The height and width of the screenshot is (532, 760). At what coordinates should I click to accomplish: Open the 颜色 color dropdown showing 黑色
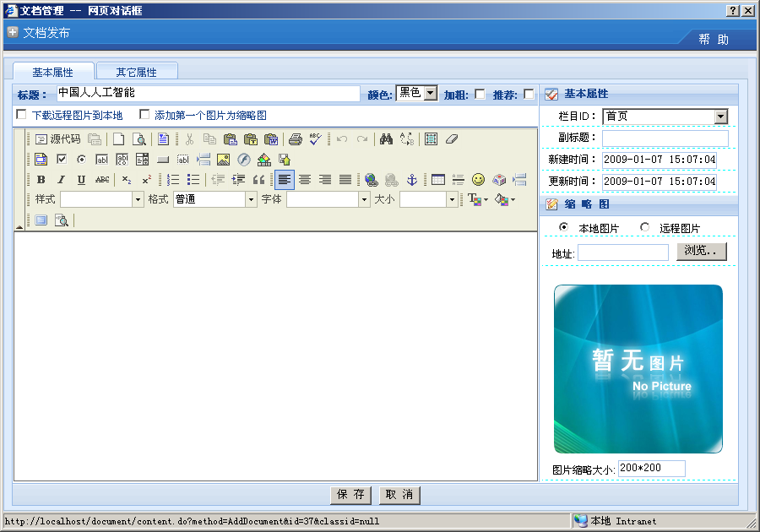(417, 93)
